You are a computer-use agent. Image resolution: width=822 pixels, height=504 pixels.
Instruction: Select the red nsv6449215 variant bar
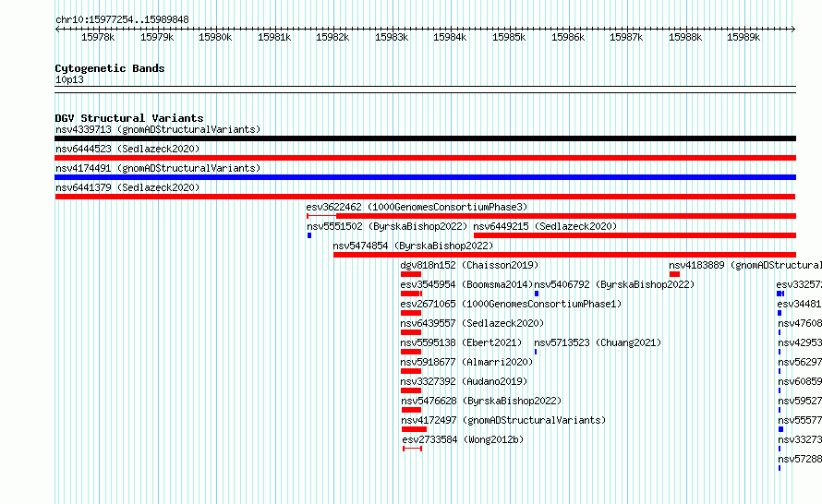tap(635, 235)
